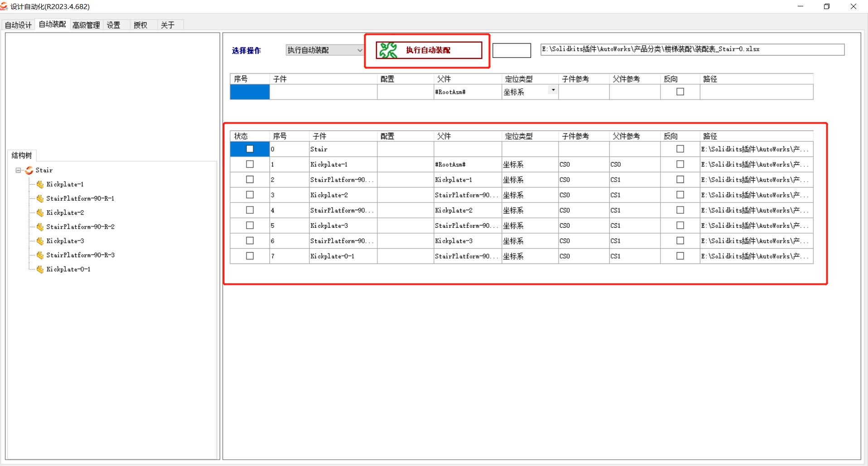Check the status checkbox for Kickplate-1 row

click(250, 164)
